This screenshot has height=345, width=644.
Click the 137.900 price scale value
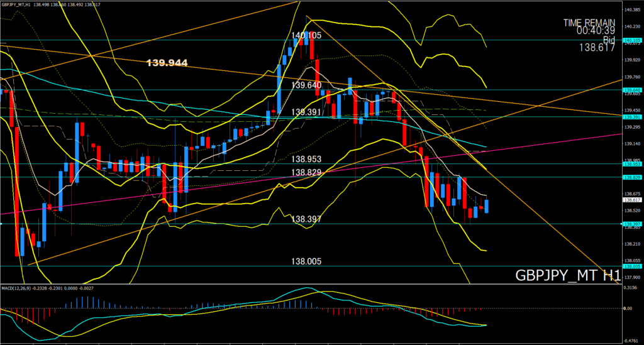click(632, 278)
